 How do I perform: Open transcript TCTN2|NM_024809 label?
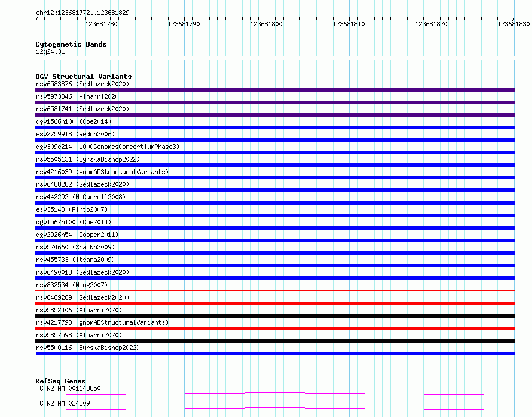pyautogui.click(x=63, y=403)
